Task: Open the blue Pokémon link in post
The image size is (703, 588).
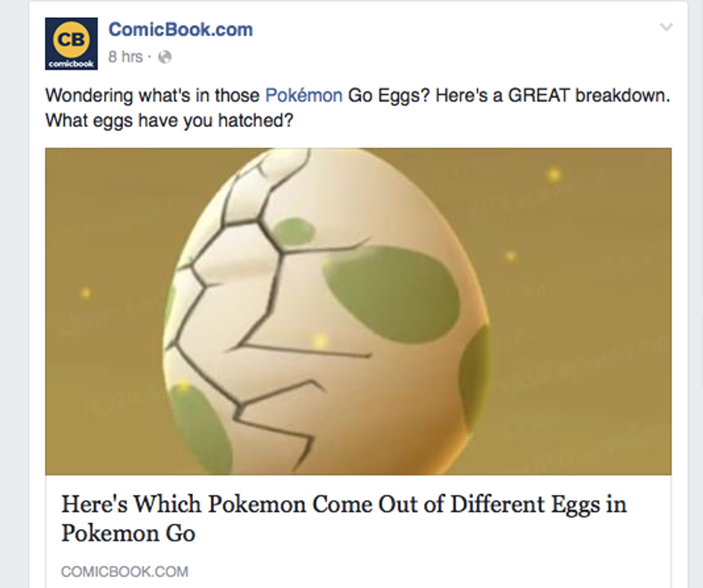Action: click(303, 95)
